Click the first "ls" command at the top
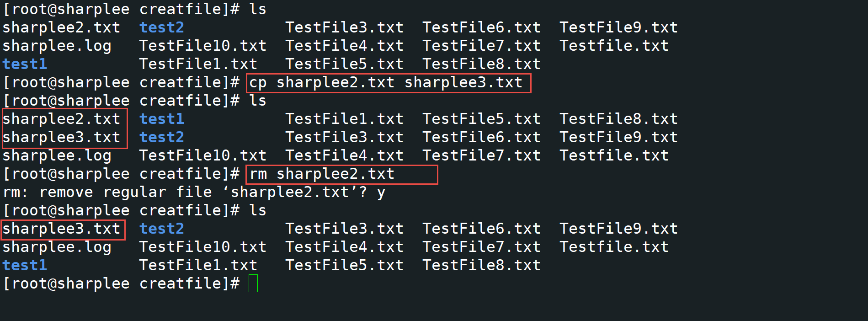Screen dimensions: 868x321 coord(258,10)
